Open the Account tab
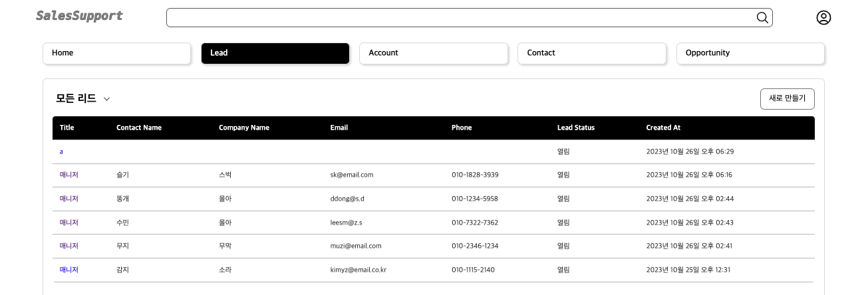868x295 pixels. (433, 53)
